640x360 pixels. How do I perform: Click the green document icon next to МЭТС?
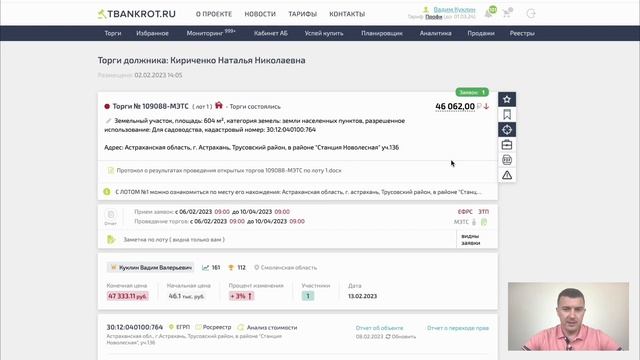(484, 222)
